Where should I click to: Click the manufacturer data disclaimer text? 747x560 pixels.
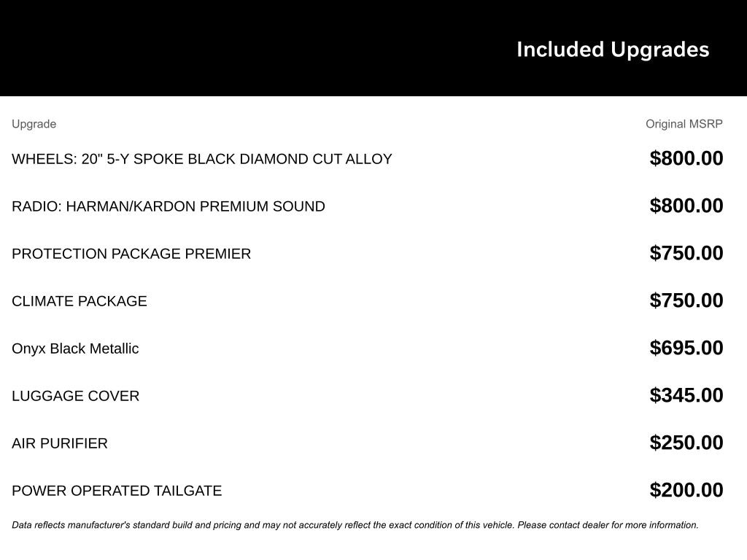[355, 525]
